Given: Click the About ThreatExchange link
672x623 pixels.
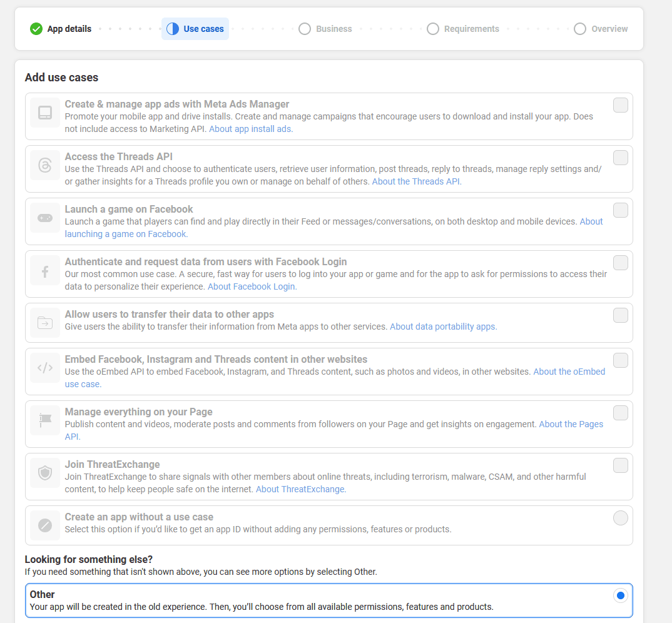Looking at the screenshot, I should 300,489.
